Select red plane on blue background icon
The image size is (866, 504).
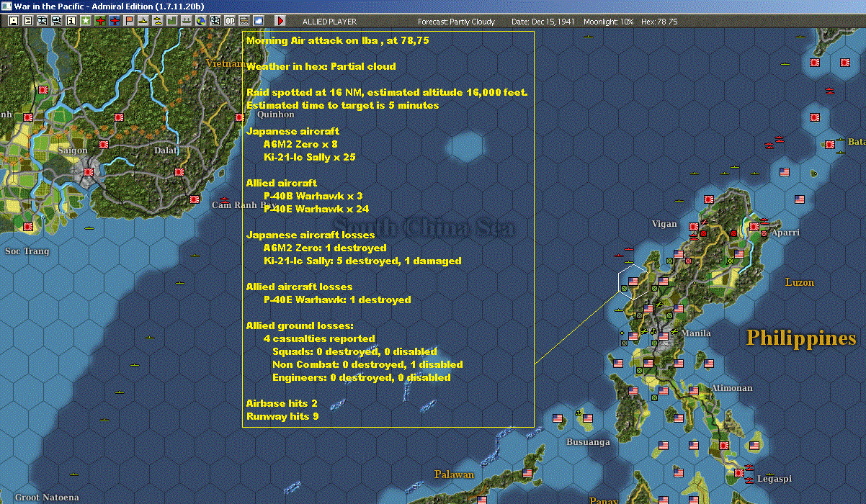tap(115, 21)
